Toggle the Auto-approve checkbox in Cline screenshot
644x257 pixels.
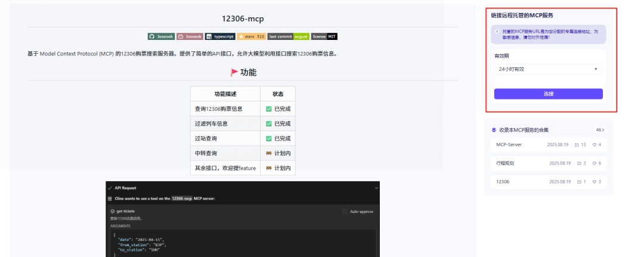coord(345,212)
